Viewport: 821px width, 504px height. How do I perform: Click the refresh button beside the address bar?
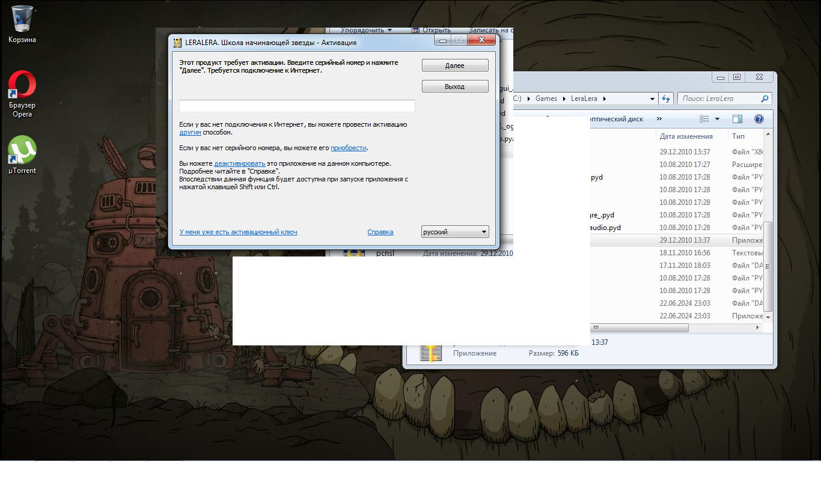click(666, 99)
